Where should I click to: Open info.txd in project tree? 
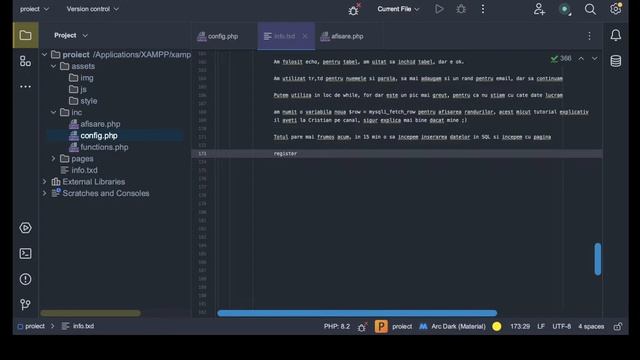coord(79,170)
